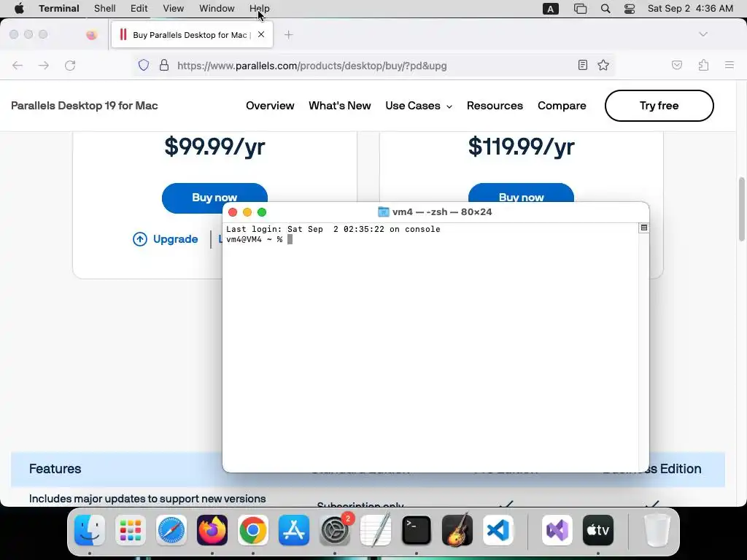The image size is (747, 560).
Task: Open a new browser tab
Action: [289, 35]
